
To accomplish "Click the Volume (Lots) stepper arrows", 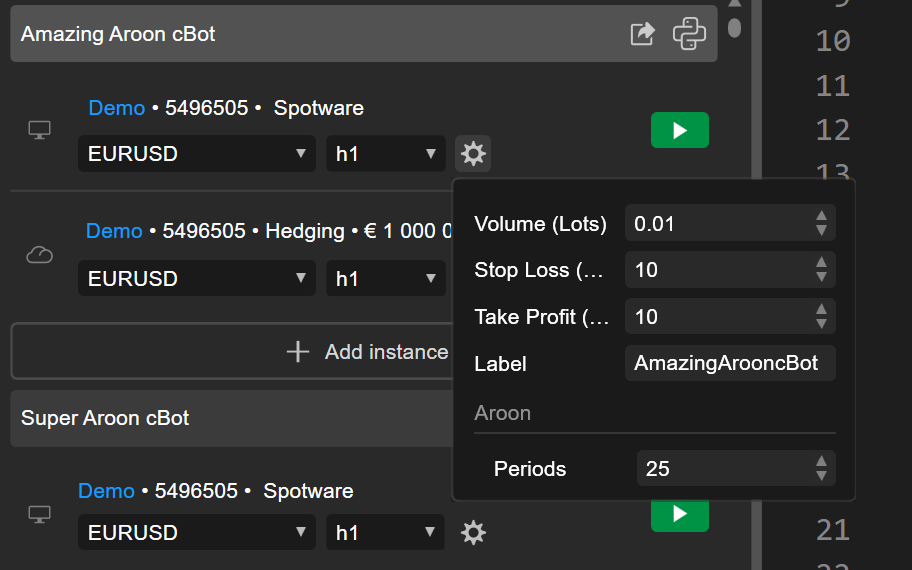I will (821, 223).
